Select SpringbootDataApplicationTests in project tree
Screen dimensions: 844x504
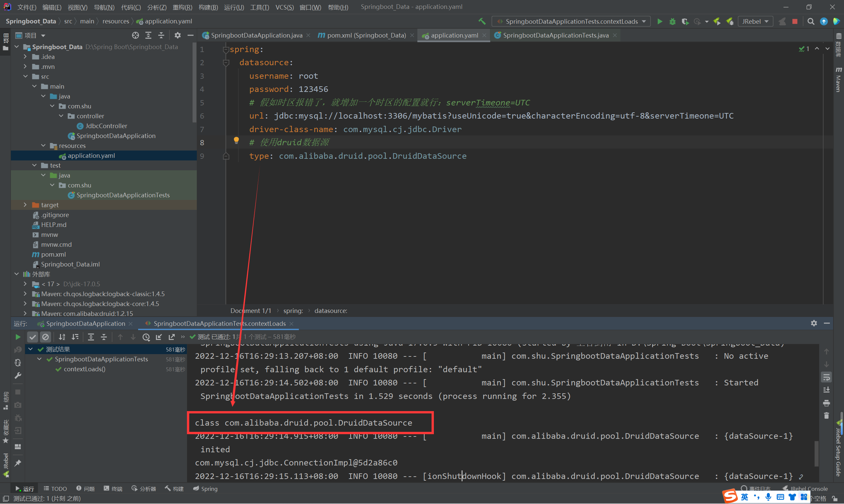point(123,195)
